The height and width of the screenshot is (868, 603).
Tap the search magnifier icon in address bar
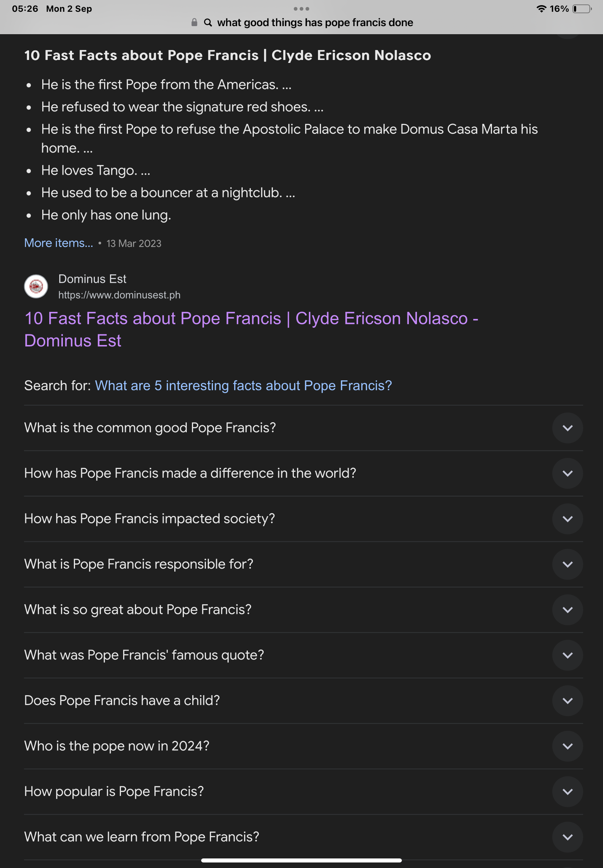pyautogui.click(x=208, y=23)
